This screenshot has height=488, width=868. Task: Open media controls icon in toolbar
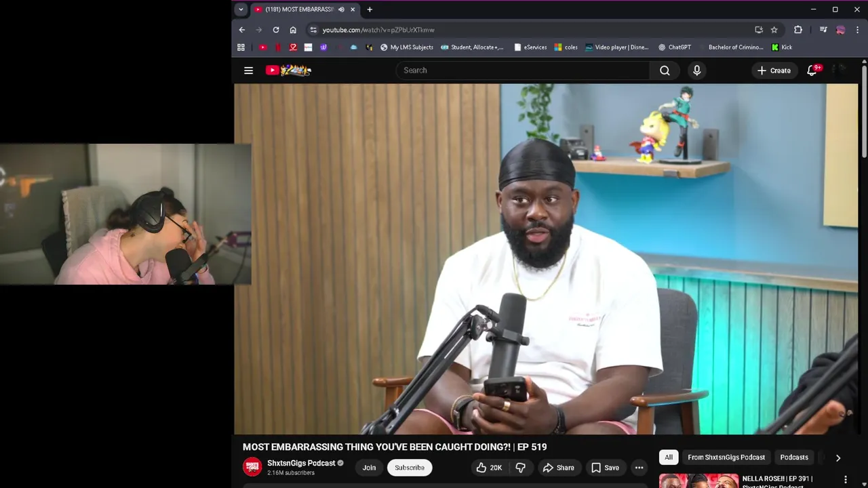[823, 30]
